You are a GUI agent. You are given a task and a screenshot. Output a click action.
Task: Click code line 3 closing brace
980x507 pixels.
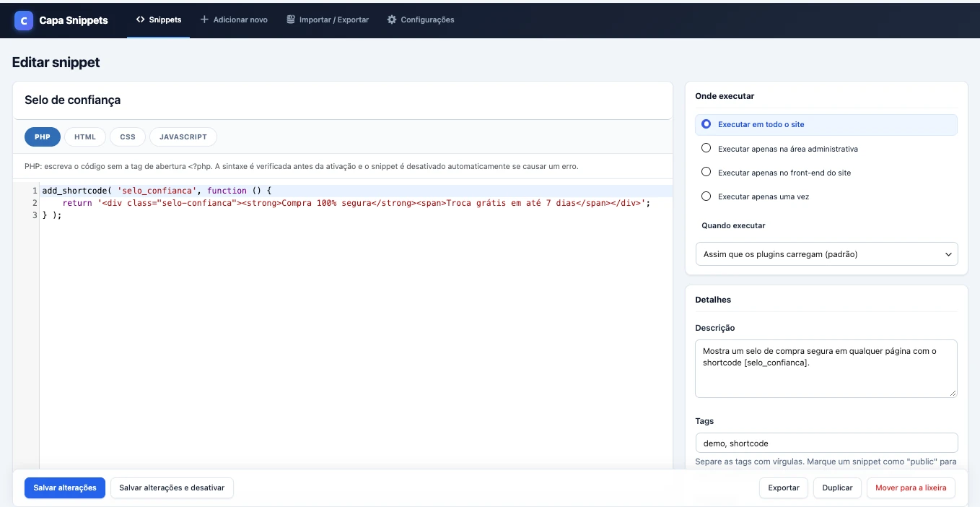coord(52,215)
